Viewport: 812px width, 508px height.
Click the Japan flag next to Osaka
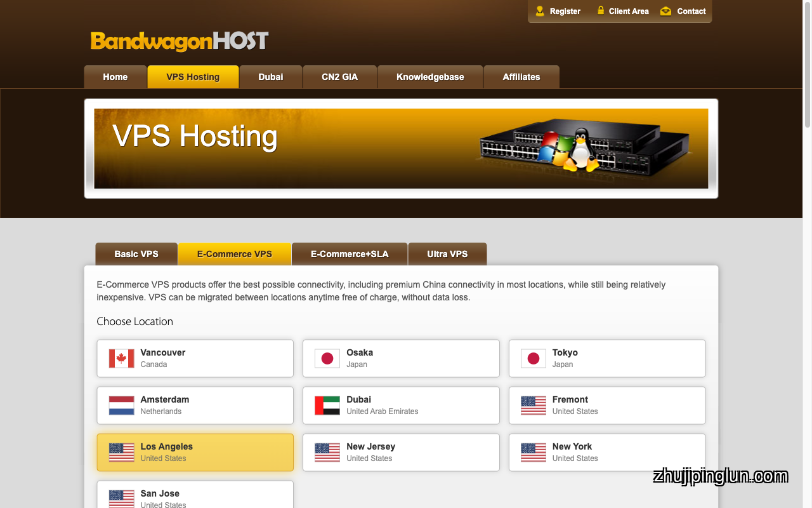pos(327,358)
